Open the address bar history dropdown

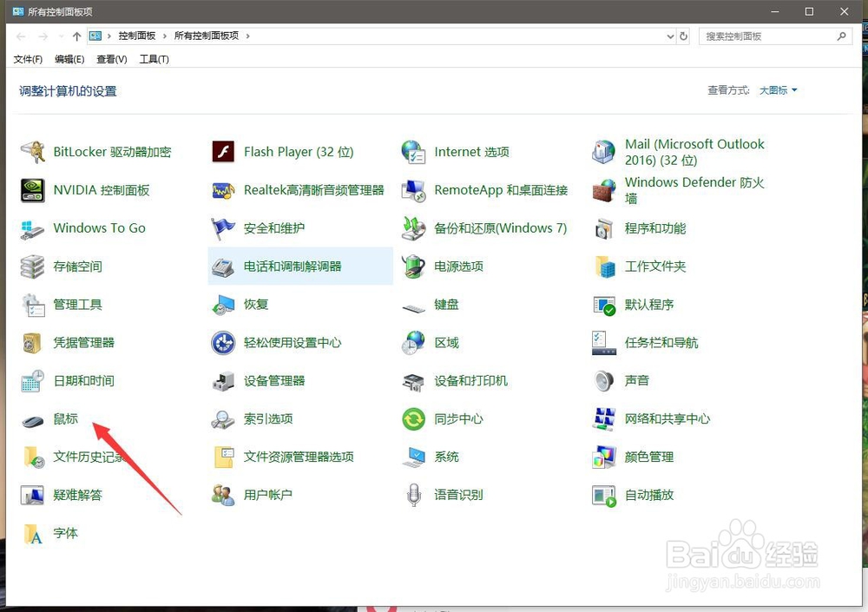(x=668, y=36)
